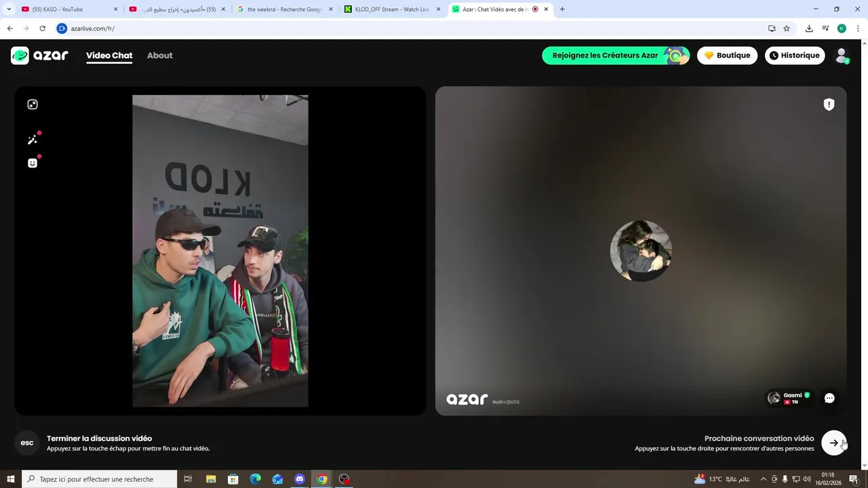The image size is (868, 488).
Task: Open Chrome three-dot menu
Action: point(858,28)
